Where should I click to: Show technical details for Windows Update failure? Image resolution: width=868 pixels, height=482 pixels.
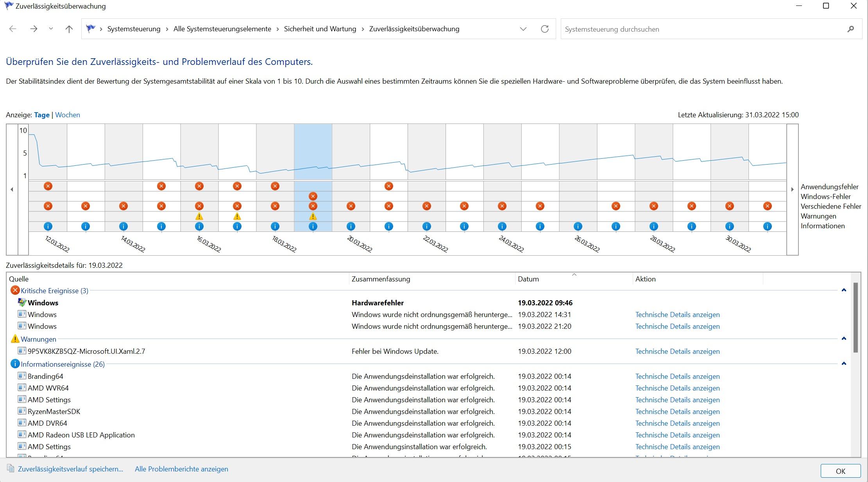[x=677, y=351]
